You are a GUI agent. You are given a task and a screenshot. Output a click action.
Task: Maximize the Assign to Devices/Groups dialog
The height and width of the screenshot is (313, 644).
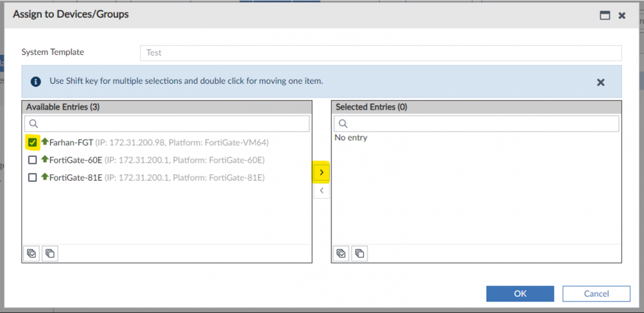[605, 15]
